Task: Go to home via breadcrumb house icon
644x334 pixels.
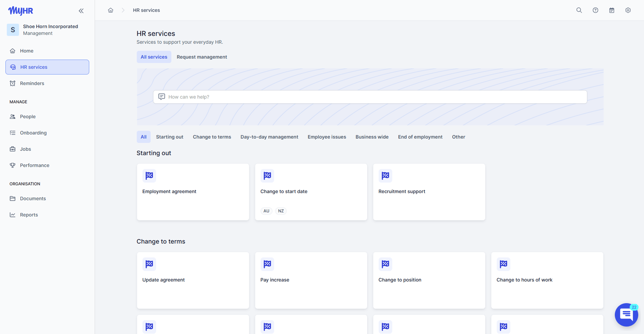Action: pos(110,10)
